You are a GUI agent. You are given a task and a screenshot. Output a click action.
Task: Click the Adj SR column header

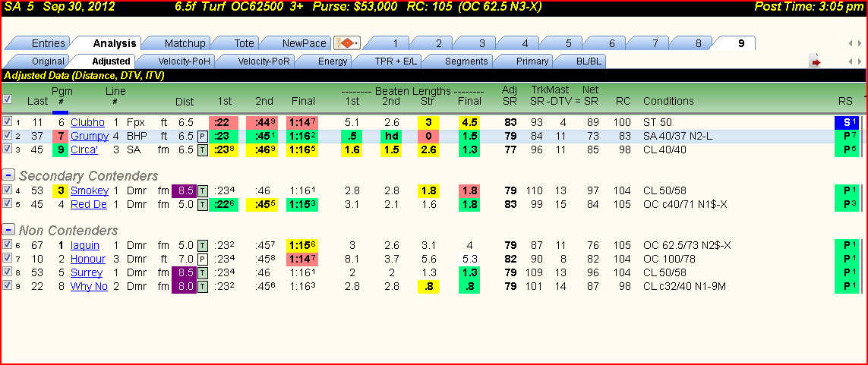point(510,95)
